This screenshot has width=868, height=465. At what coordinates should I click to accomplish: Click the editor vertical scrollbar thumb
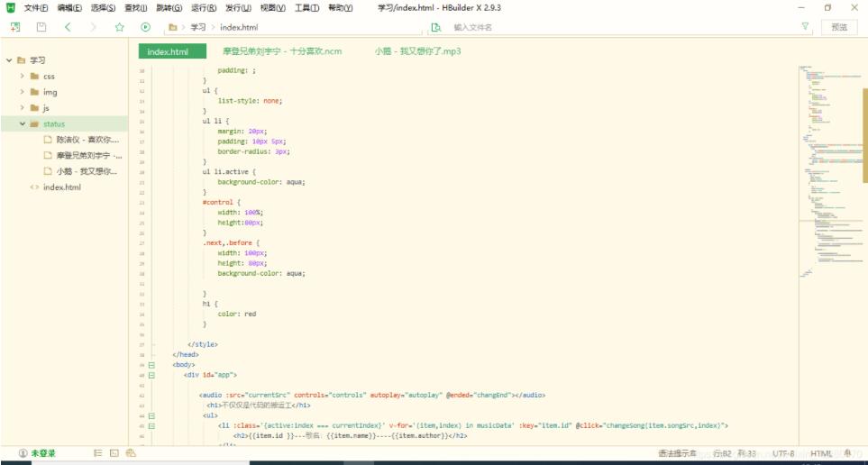click(x=864, y=135)
